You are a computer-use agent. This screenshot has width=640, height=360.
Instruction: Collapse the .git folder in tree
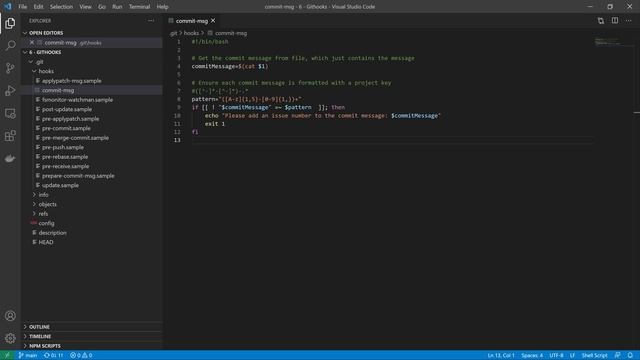[31, 62]
